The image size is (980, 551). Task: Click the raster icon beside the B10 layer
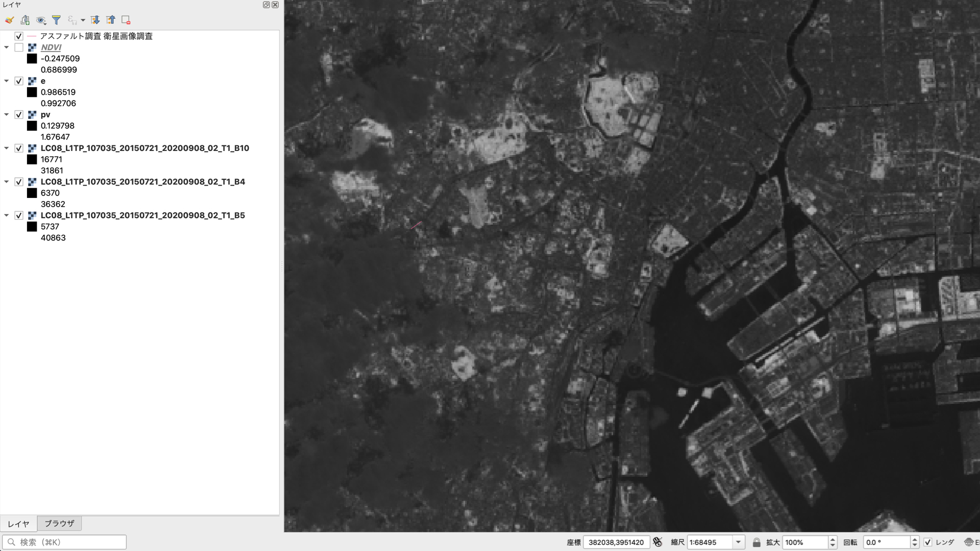pyautogui.click(x=32, y=148)
